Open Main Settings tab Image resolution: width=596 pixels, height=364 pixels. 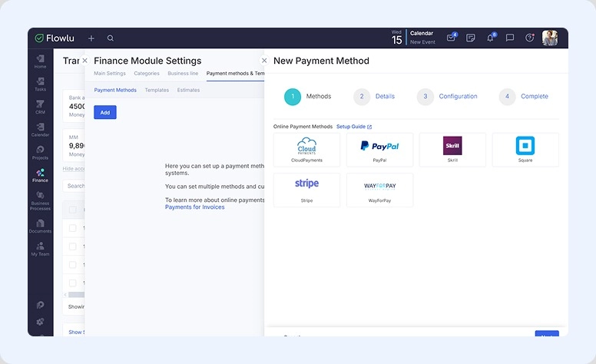(110, 73)
